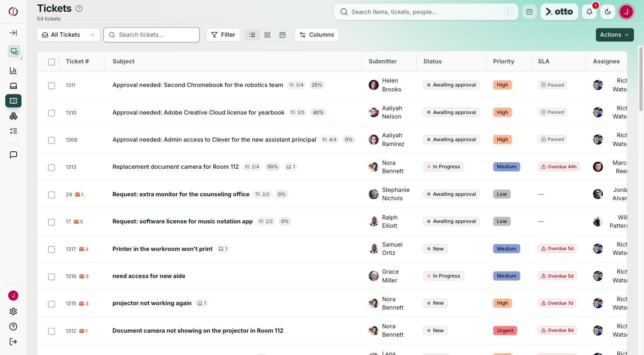
Task: Open the laptop assets sidebar icon
Action: tap(13, 86)
